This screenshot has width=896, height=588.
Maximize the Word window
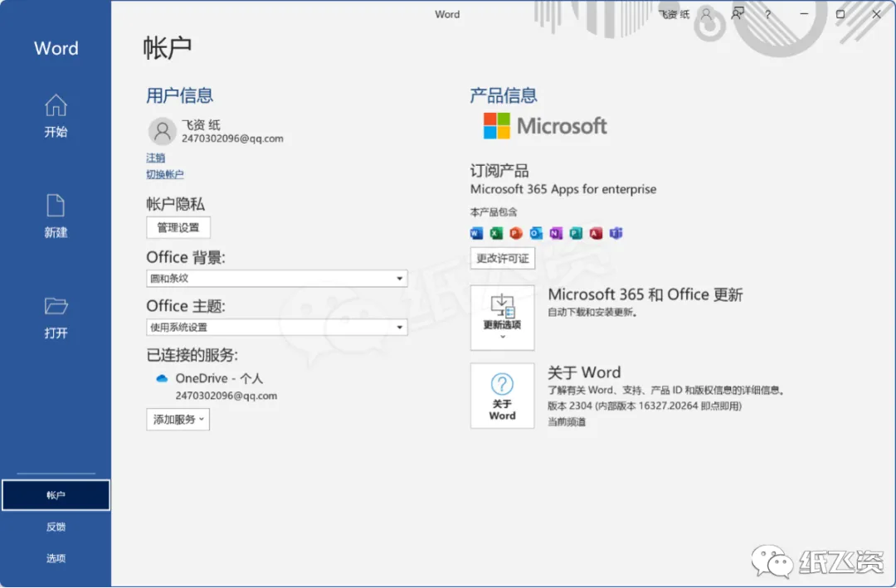point(840,14)
